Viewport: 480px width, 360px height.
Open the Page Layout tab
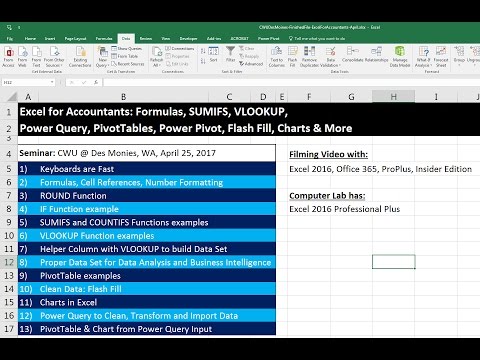tap(75, 38)
